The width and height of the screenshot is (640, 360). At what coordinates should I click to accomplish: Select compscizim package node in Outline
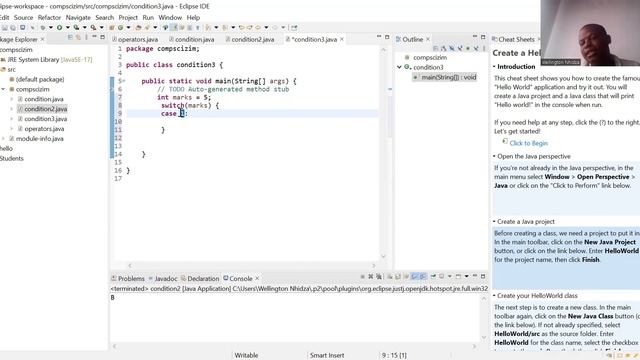click(430, 58)
